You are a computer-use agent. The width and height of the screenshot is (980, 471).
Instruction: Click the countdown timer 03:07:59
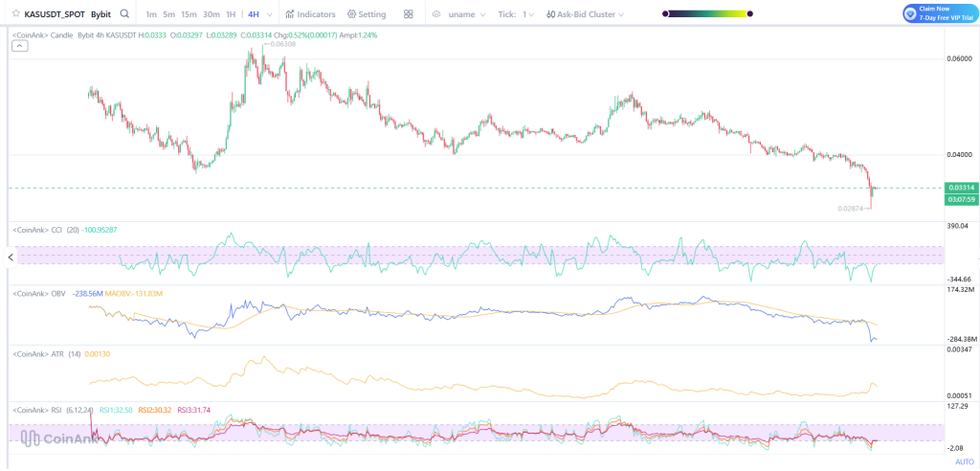point(959,199)
